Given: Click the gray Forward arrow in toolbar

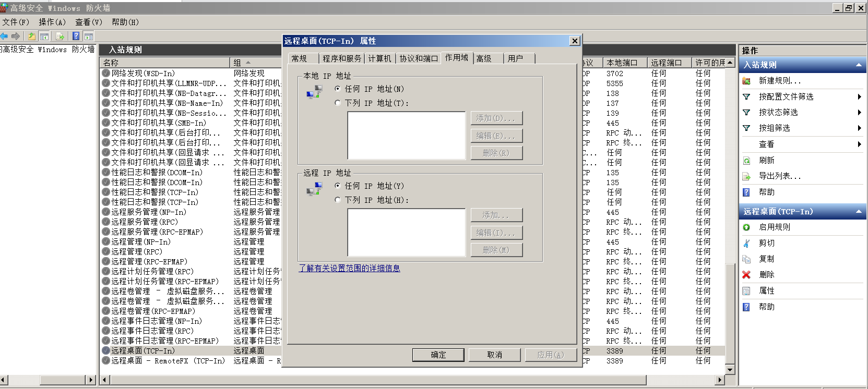Looking at the screenshot, I should coord(16,36).
